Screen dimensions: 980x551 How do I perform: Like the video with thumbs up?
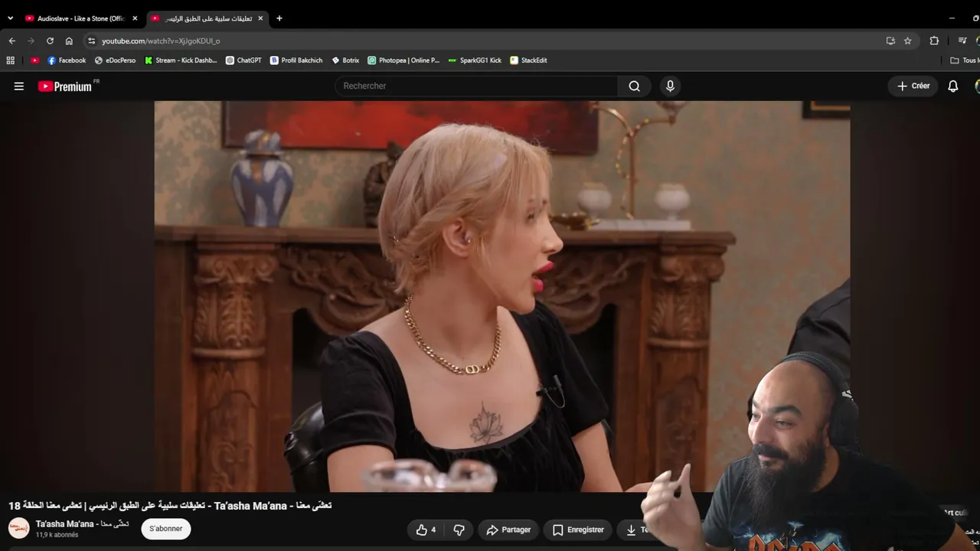pyautogui.click(x=426, y=530)
